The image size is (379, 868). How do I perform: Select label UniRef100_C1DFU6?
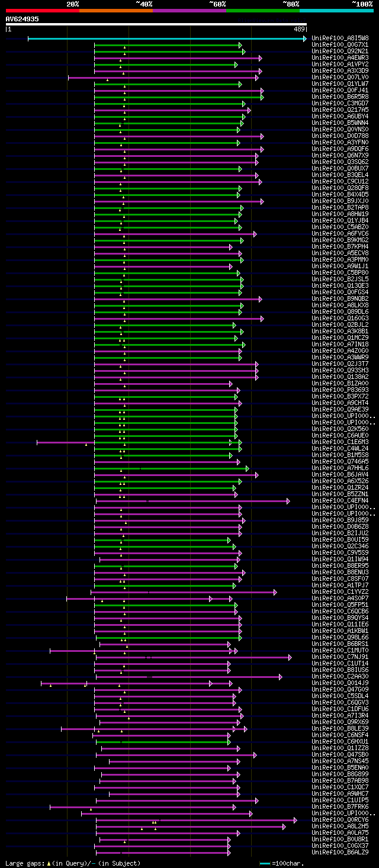[340, 709]
